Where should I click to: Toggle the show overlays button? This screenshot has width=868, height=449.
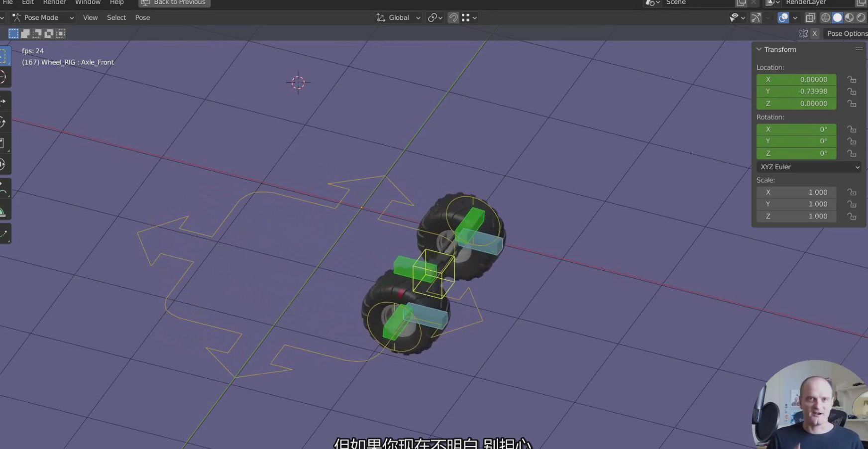coord(783,18)
